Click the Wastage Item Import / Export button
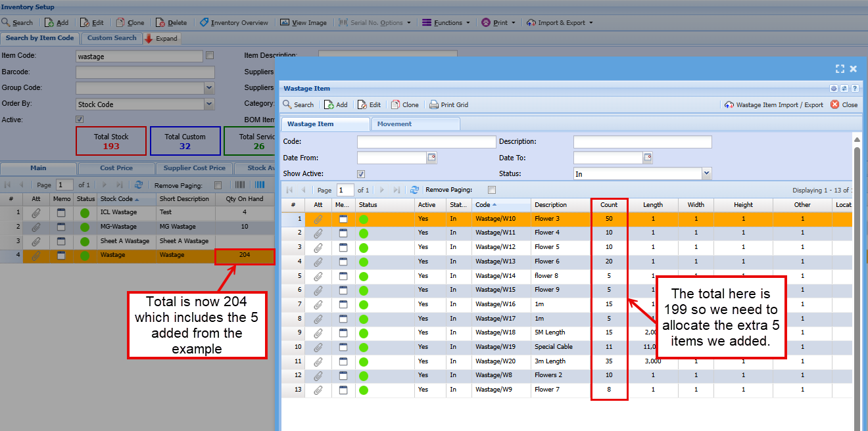The width and height of the screenshot is (868, 431). click(x=773, y=104)
